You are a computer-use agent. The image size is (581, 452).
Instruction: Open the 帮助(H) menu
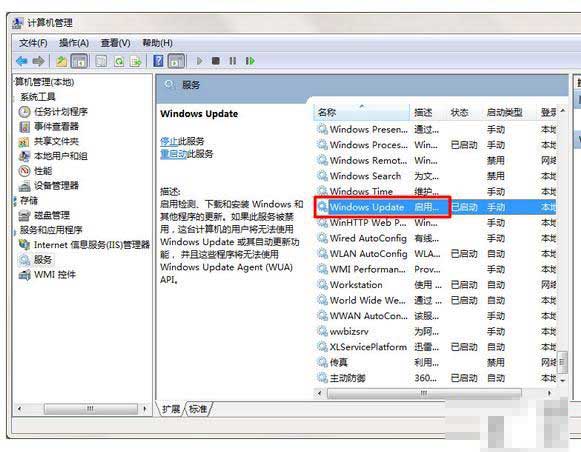pyautogui.click(x=157, y=43)
